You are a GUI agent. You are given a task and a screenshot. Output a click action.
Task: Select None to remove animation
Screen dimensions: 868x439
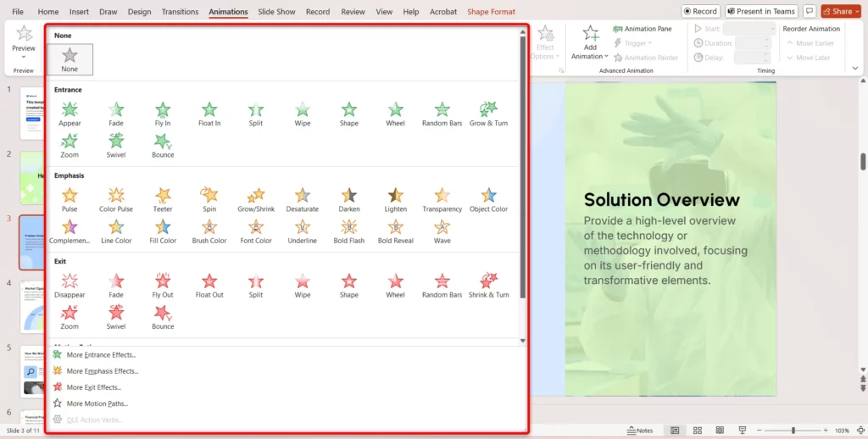[70, 59]
